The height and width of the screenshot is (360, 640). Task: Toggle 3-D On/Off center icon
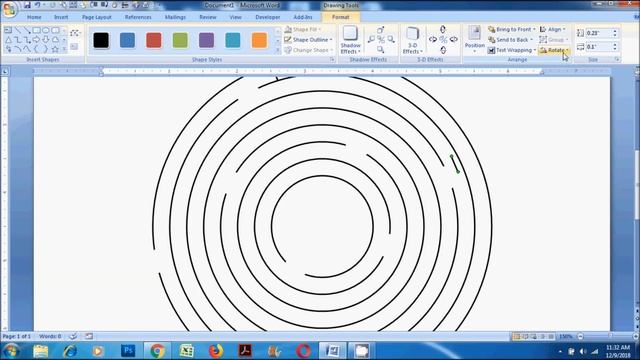coord(443,40)
